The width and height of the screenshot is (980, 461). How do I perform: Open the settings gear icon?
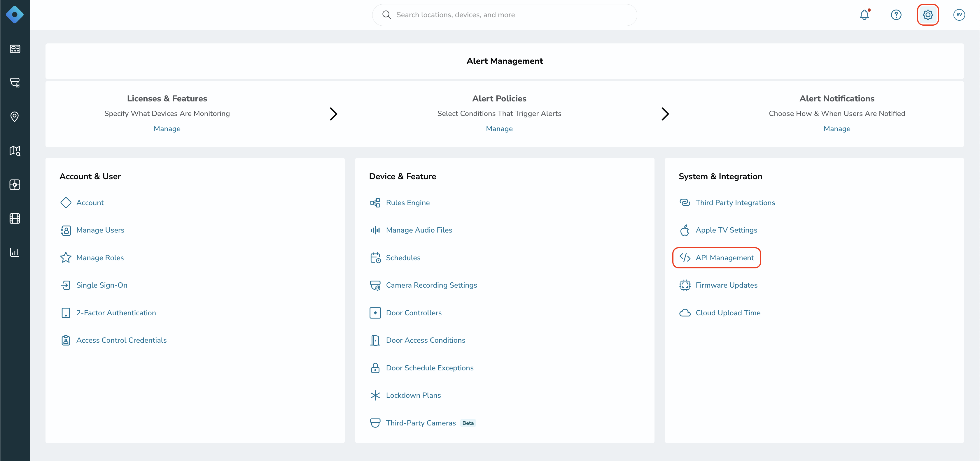point(928,15)
